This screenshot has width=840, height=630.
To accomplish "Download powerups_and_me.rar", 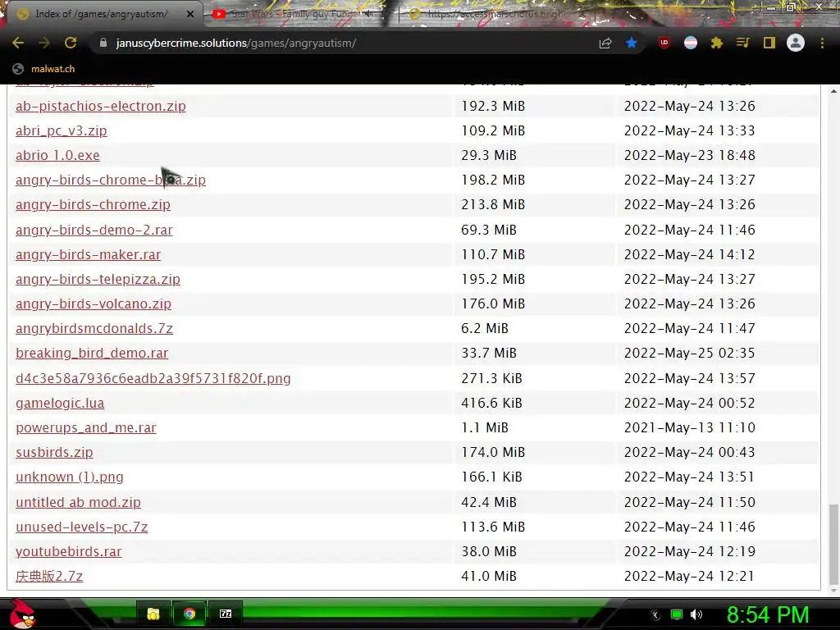I will point(85,427).
